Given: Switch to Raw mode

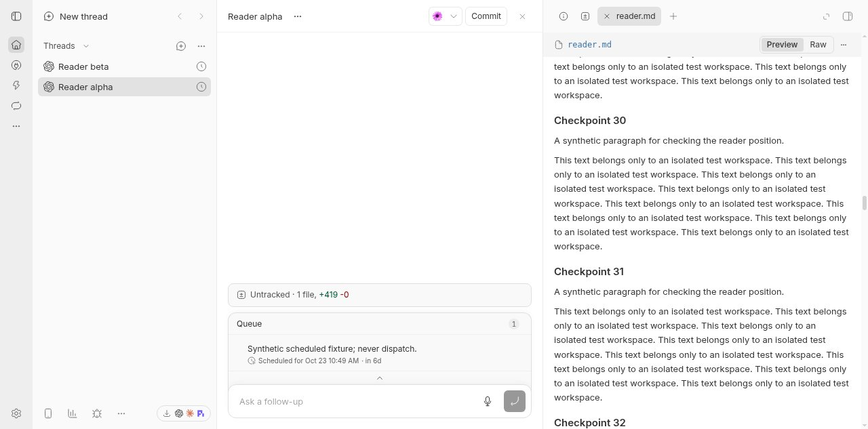Looking at the screenshot, I should click(x=818, y=45).
